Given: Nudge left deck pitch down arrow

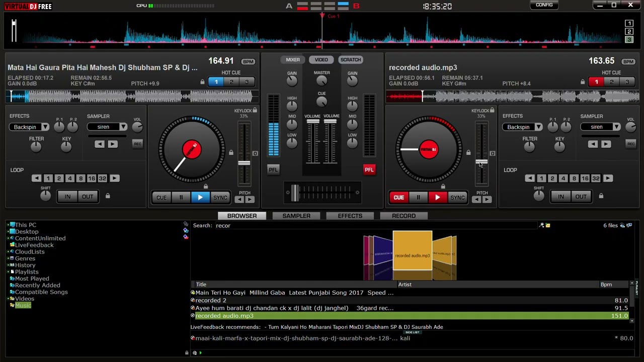Looking at the screenshot, I should 239,200.
